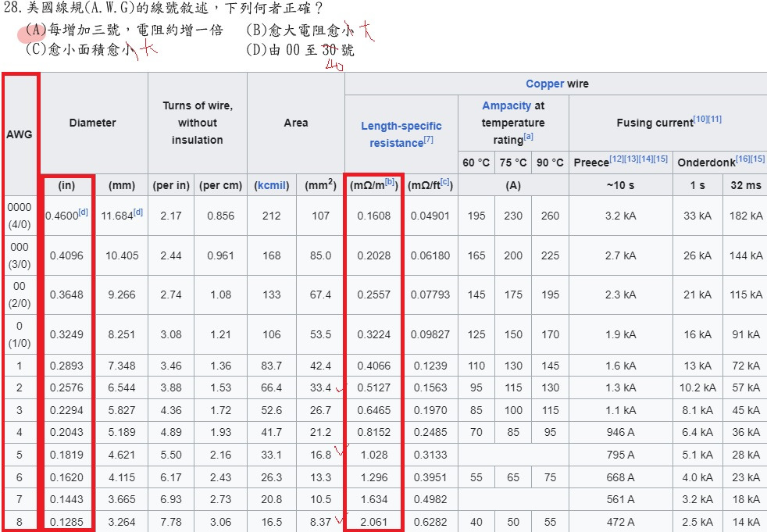Click footnote [d] next to 11.684

(x=138, y=212)
